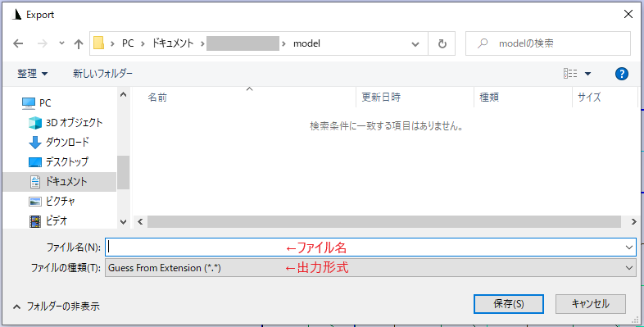Change view layout icon
The width and height of the screenshot is (644, 327).
[570, 74]
